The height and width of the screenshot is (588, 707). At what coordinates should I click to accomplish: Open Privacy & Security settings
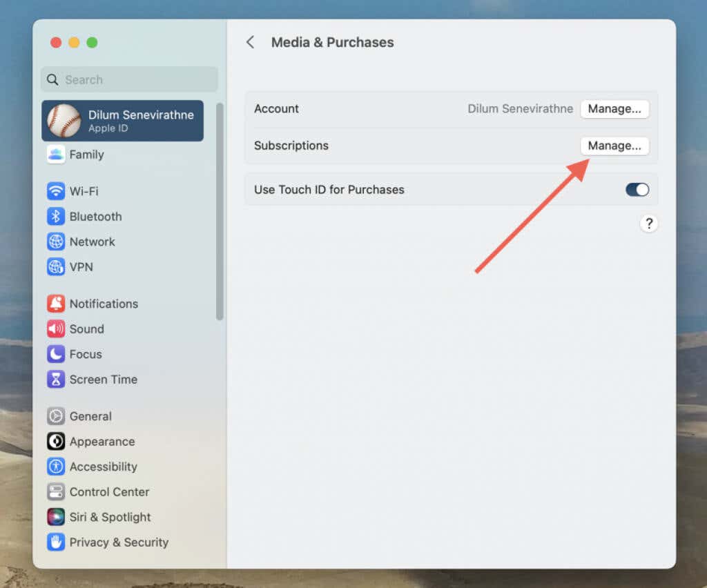click(x=118, y=542)
